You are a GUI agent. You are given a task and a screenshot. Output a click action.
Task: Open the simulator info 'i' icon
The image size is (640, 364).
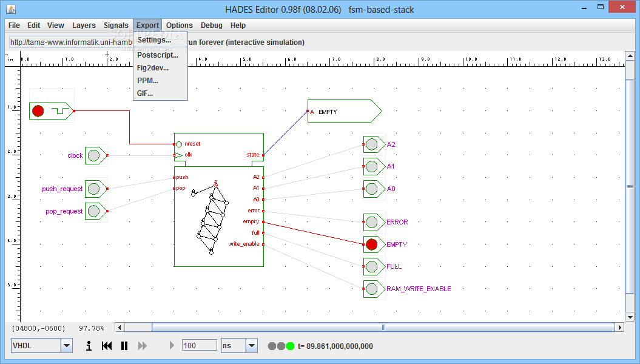click(x=89, y=346)
